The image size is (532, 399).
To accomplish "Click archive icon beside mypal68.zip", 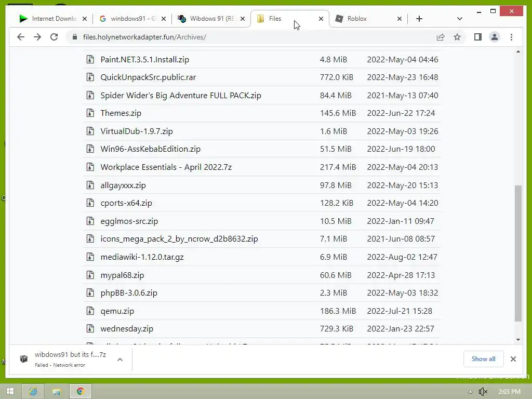I will [x=90, y=274].
